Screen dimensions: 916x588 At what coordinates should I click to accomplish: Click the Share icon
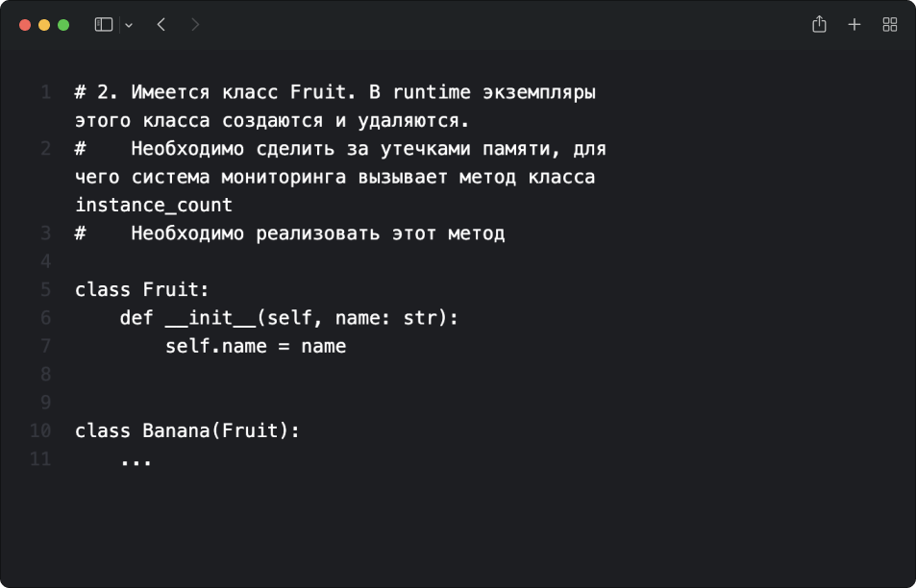819,25
